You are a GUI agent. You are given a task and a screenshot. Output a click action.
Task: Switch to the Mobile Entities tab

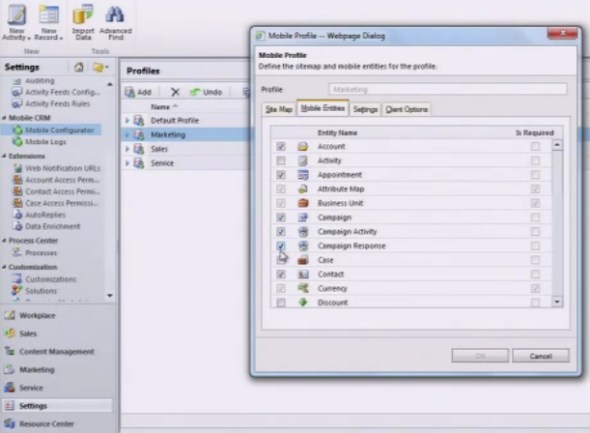click(323, 108)
